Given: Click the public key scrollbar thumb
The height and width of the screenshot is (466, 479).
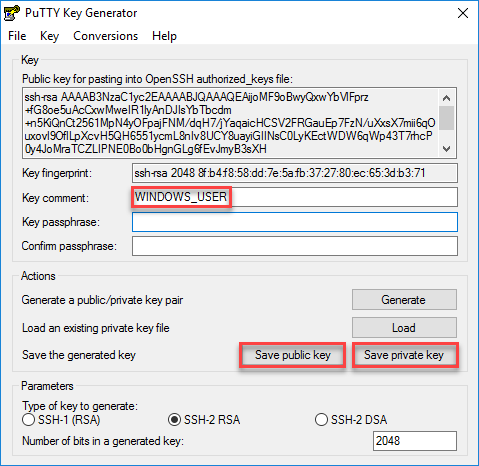Looking at the screenshot, I should point(447,118).
